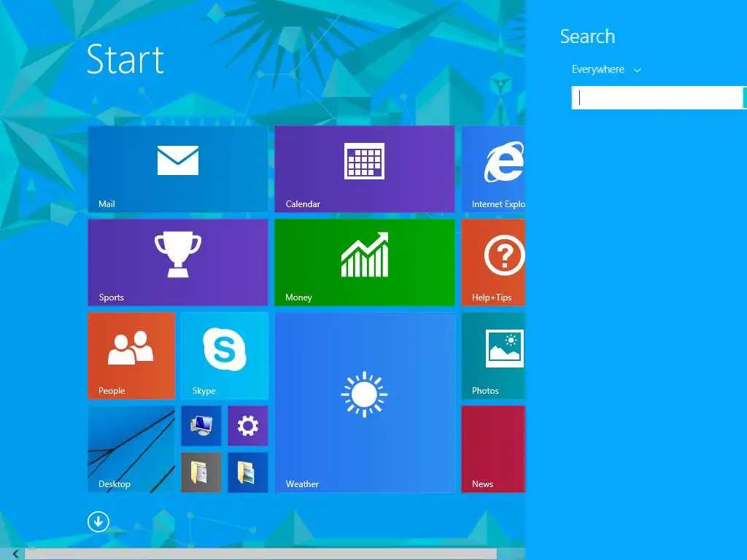This screenshot has width=747, height=560.
Task: Open the Calendar tile
Action: tap(365, 169)
